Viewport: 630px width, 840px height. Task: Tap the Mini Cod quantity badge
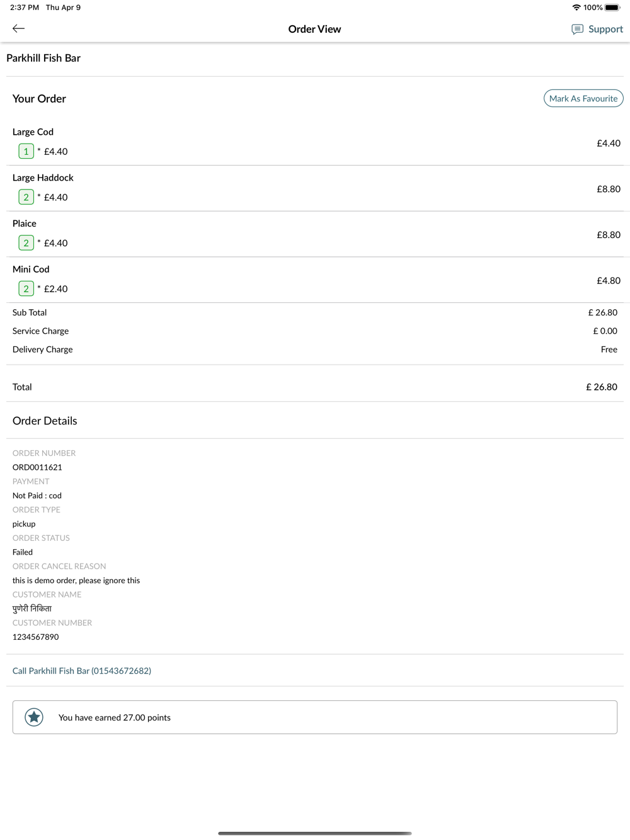(26, 289)
